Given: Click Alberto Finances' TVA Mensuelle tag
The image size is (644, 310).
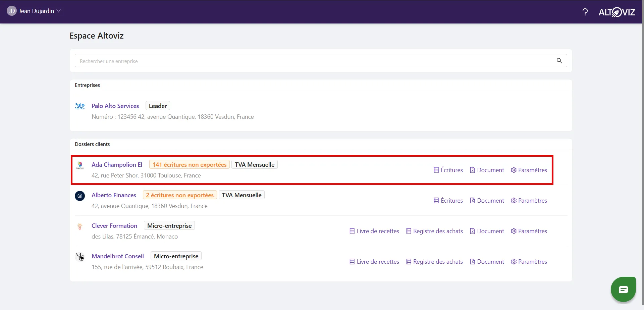Looking at the screenshot, I should [x=241, y=195].
